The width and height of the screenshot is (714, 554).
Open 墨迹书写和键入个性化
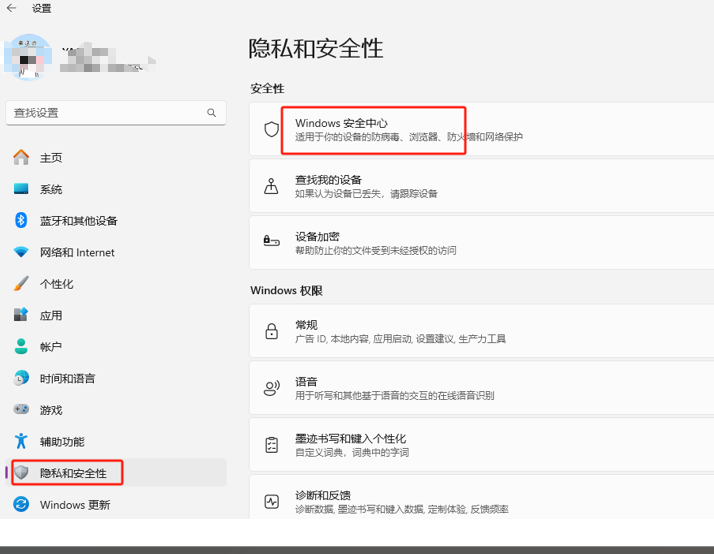tap(482, 445)
